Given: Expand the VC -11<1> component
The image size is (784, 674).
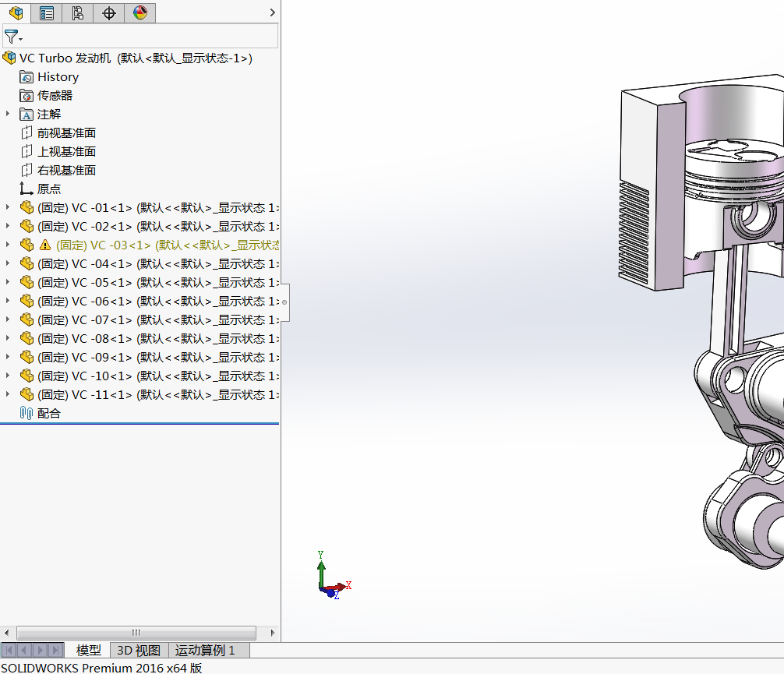Looking at the screenshot, I should 8,394.
